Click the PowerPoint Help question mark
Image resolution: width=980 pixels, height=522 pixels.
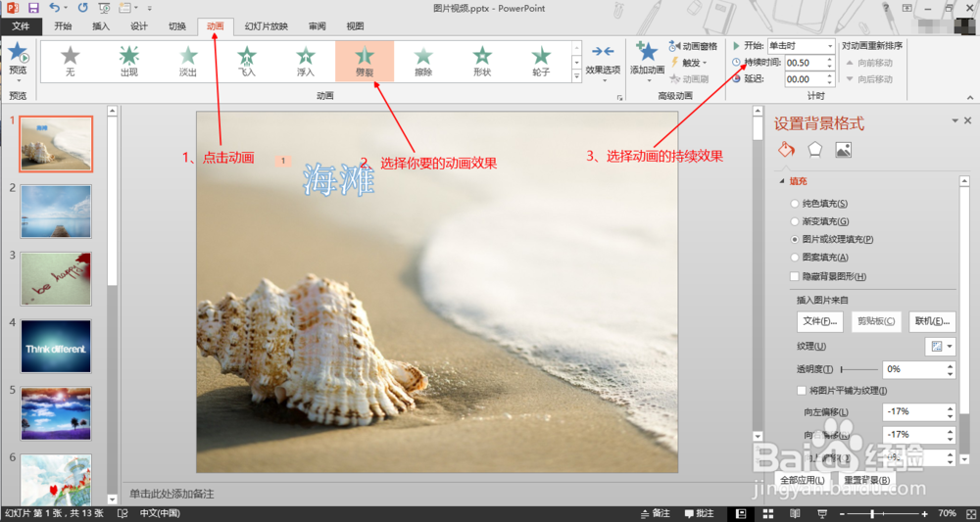[x=886, y=8]
